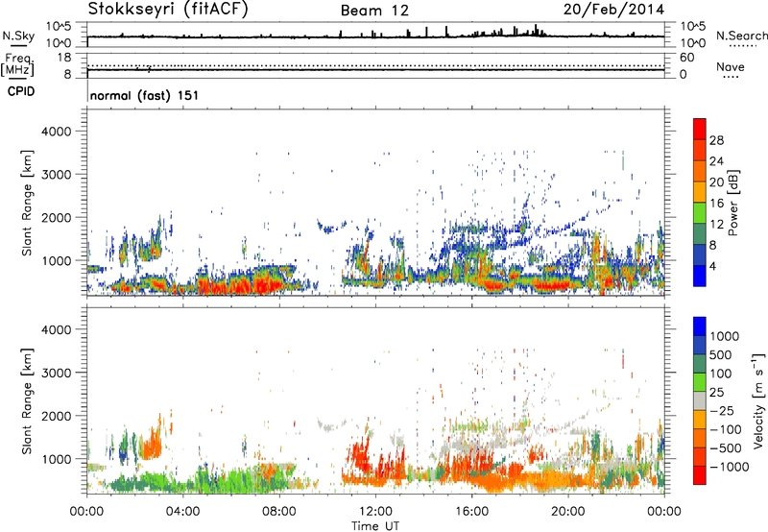The image size is (768, 532).
Task: Select the "N.Sky" legend label
Action: [18, 36]
